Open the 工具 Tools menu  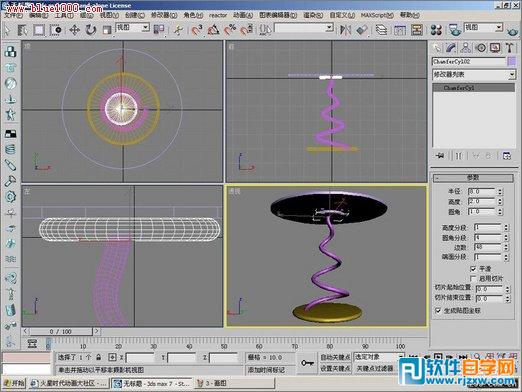click(64, 15)
